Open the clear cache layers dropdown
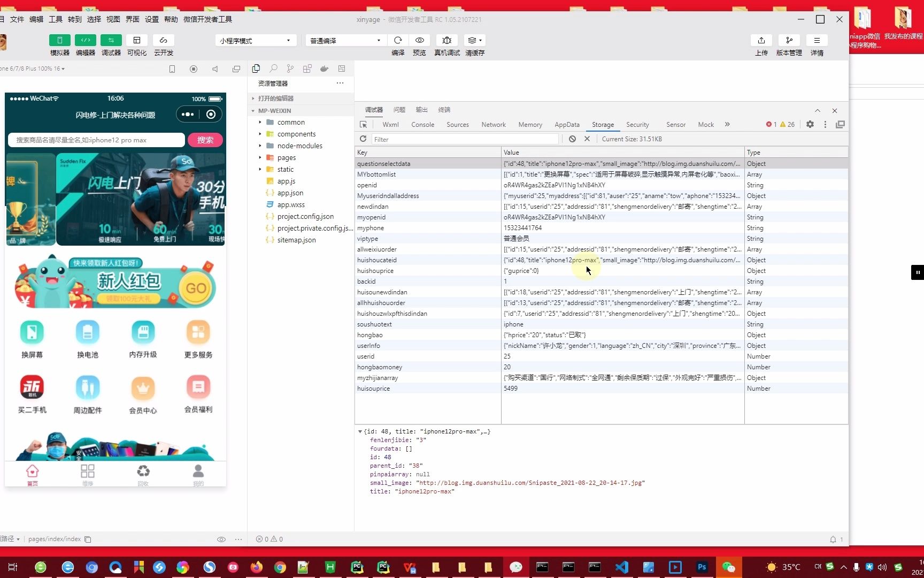Screen dimensions: 924x578 (474, 40)
